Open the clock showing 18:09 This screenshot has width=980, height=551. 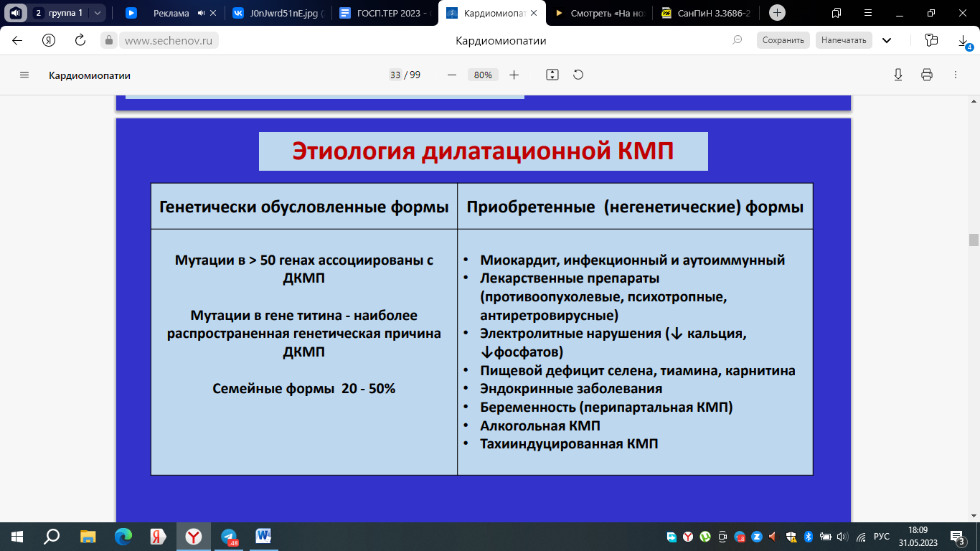(x=918, y=536)
